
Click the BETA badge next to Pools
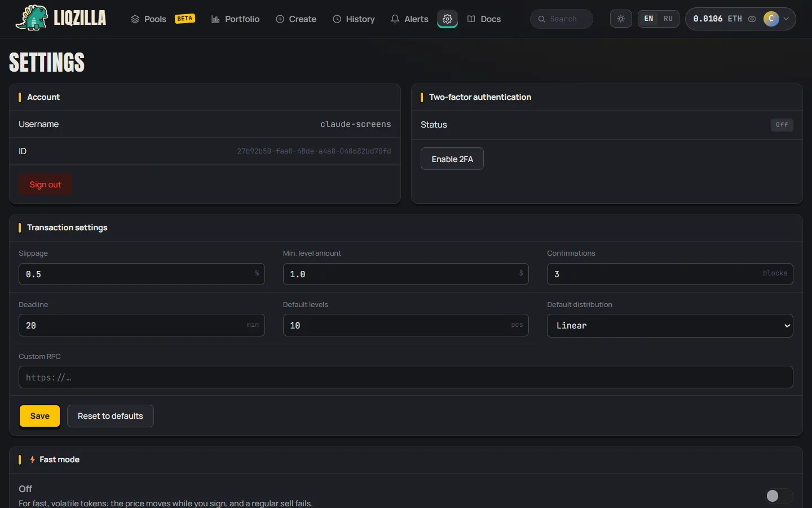pyautogui.click(x=185, y=19)
